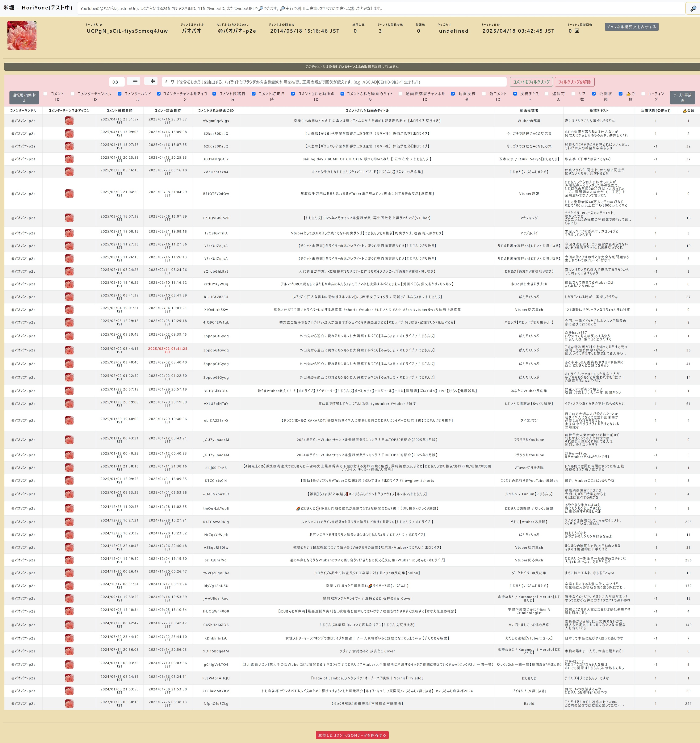700x743 pixels.
Task: Click commenter icon in row 2023/07/26 06:38:13
Action: pos(69,703)
